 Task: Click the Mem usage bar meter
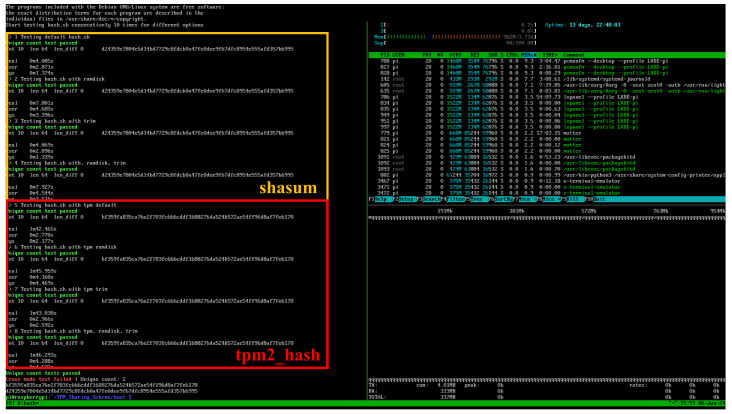(455, 37)
